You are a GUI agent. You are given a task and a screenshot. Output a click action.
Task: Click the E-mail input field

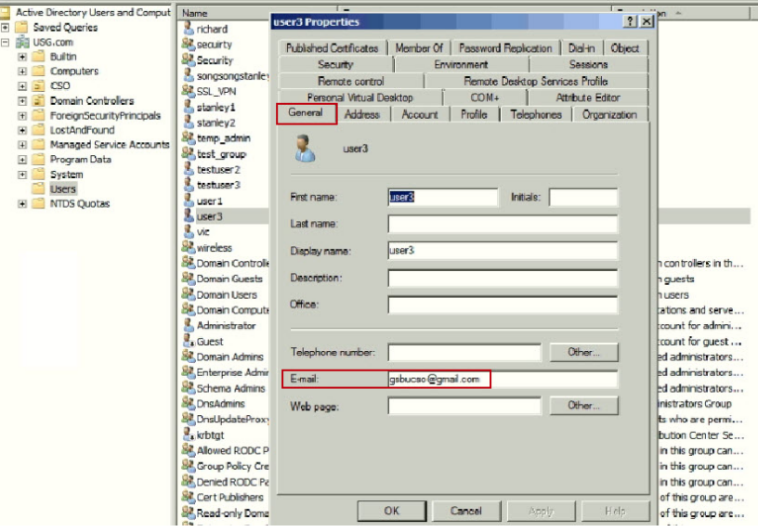[x=503, y=379]
